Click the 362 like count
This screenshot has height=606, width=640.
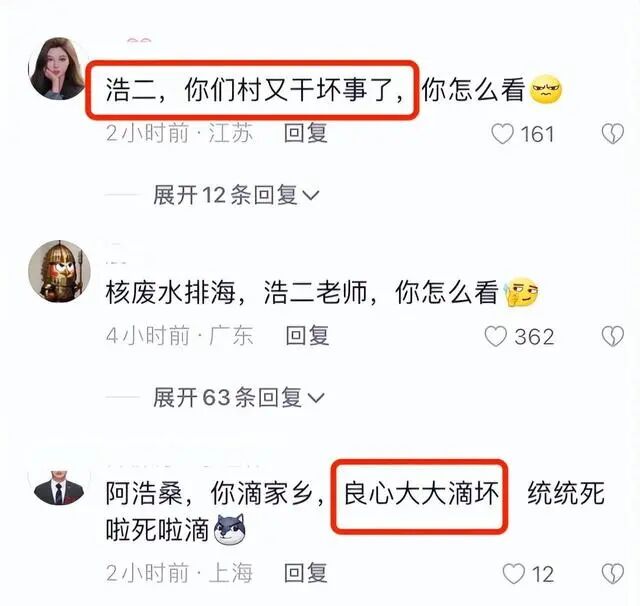(x=534, y=337)
